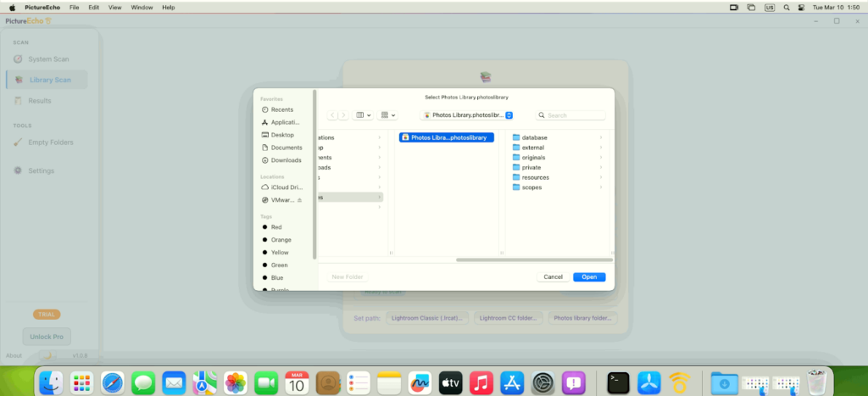Viewport: 868px width, 396px height.
Task: Open the grid grouping options dropdown
Action: [x=388, y=115]
